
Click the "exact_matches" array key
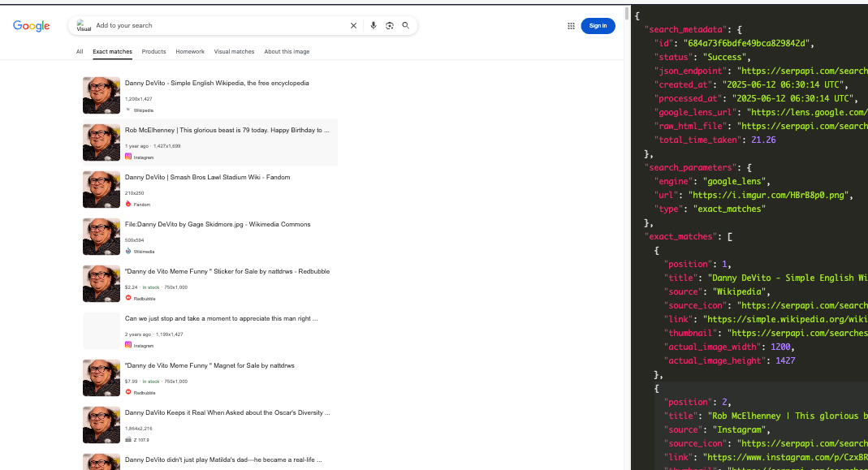(x=681, y=237)
